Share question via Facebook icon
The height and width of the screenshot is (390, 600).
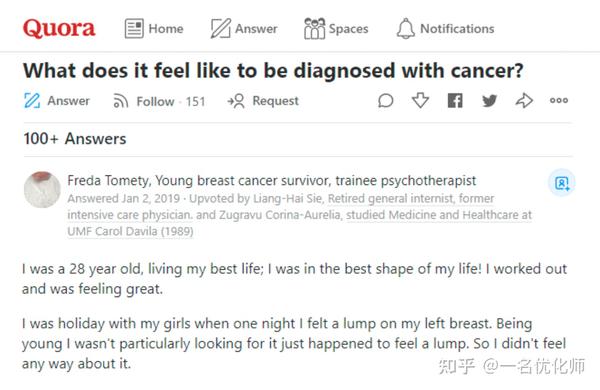[455, 101]
